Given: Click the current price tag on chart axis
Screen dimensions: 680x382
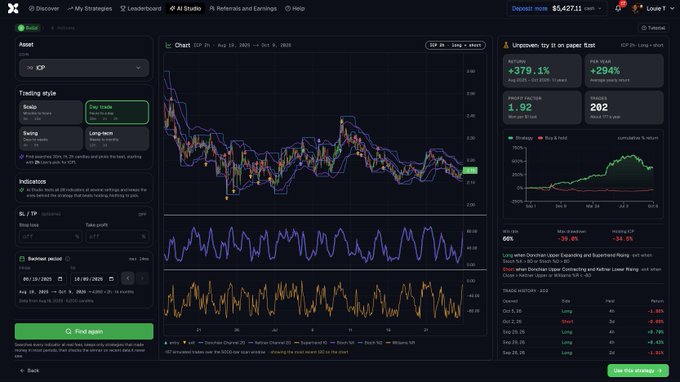Looking at the screenshot, I should pyautogui.click(x=471, y=170).
